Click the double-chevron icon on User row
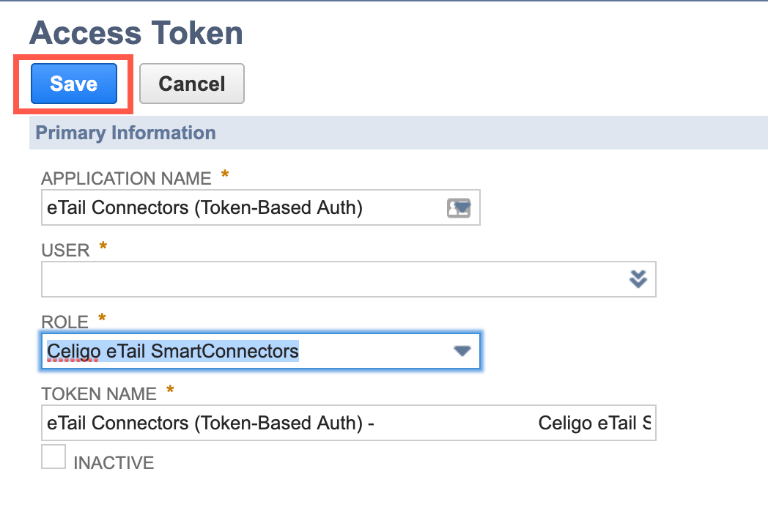This screenshot has height=532, width=768. [638, 279]
